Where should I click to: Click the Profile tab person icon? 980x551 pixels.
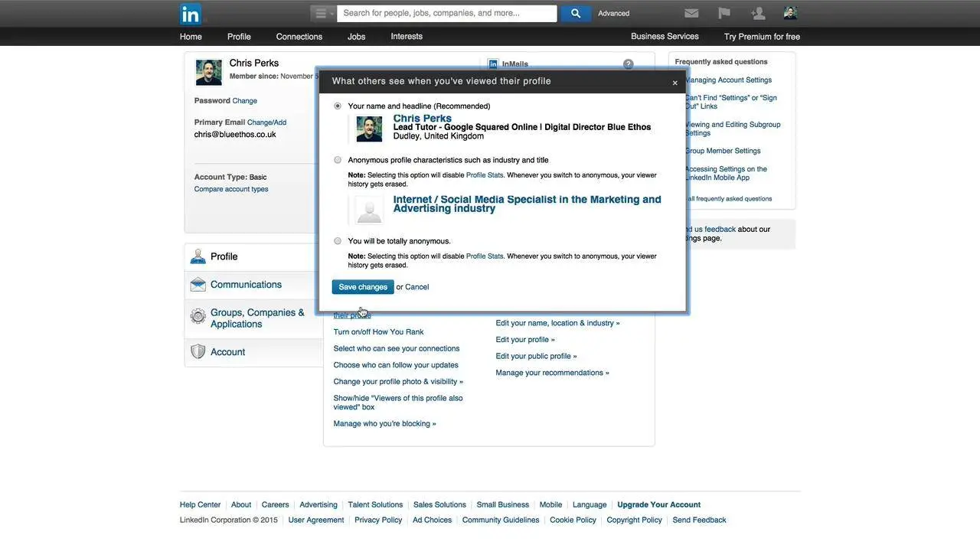tap(198, 256)
